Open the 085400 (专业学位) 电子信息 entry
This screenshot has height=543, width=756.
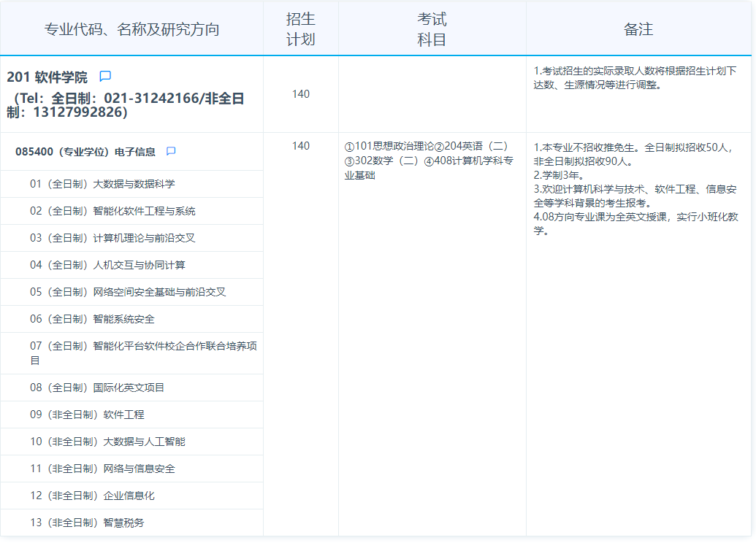coord(85,152)
